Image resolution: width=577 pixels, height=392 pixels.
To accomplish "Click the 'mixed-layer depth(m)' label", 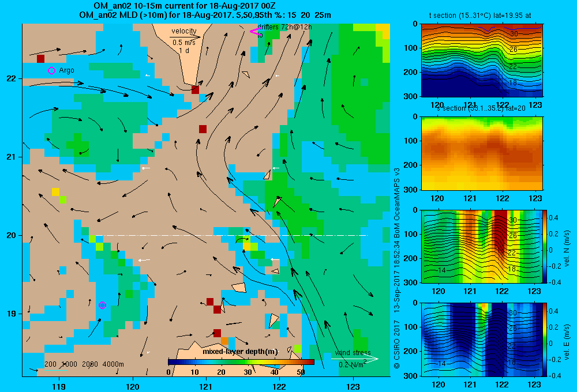I will 240,352.
